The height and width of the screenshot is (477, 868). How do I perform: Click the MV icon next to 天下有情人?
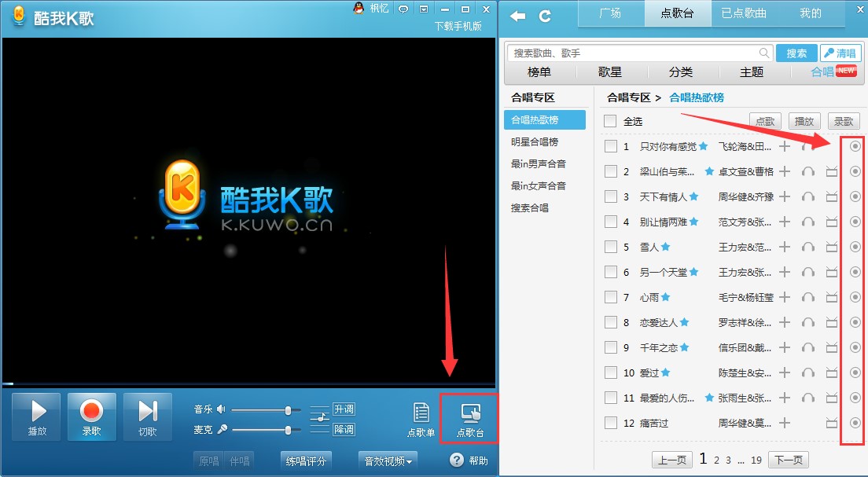(x=832, y=196)
